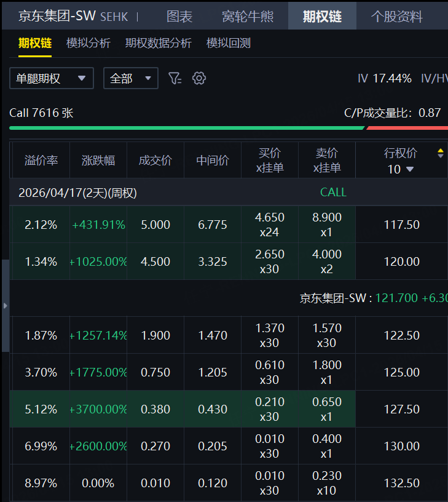Click the strike price sort arrows
Screen dimensions: 448x502
440,153
